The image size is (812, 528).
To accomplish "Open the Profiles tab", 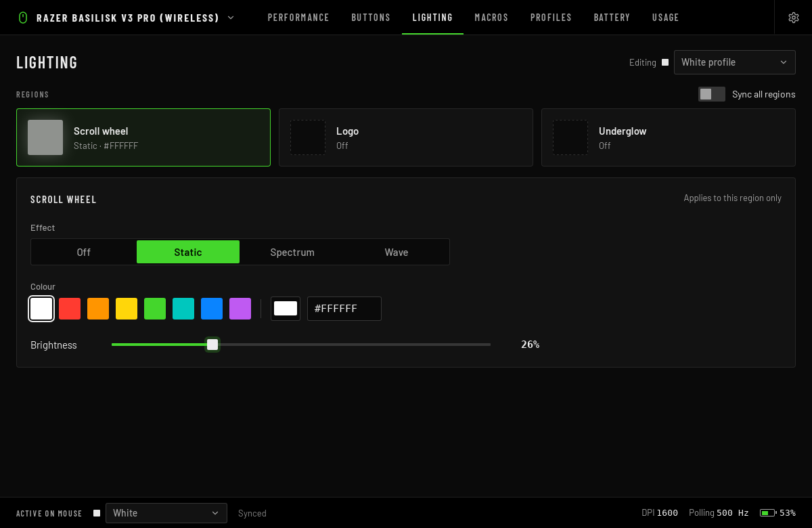I will pos(551,18).
